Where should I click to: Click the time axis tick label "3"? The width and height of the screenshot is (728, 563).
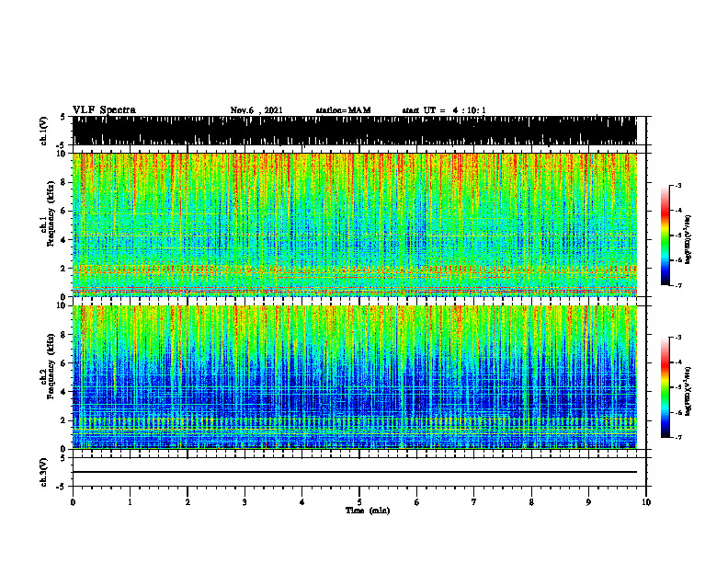point(245,502)
